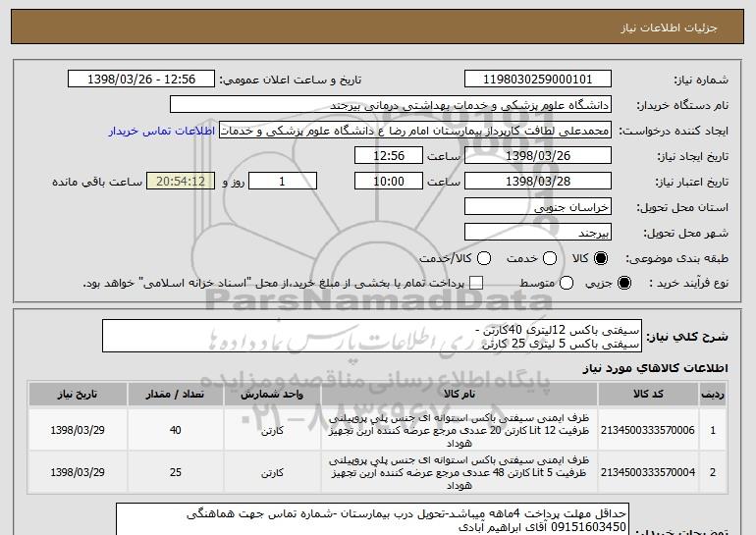Click the ردیف column header
The width and height of the screenshot is (756, 535).
tap(713, 395)
